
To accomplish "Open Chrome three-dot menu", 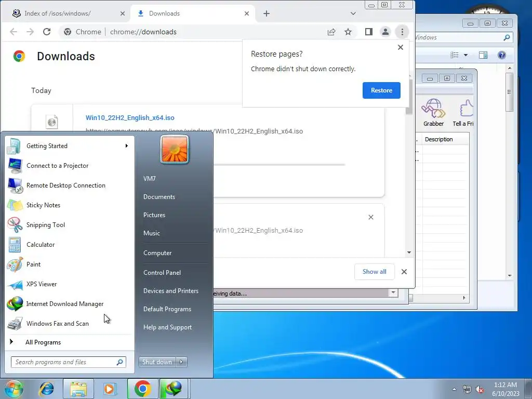I will (403, 32).
